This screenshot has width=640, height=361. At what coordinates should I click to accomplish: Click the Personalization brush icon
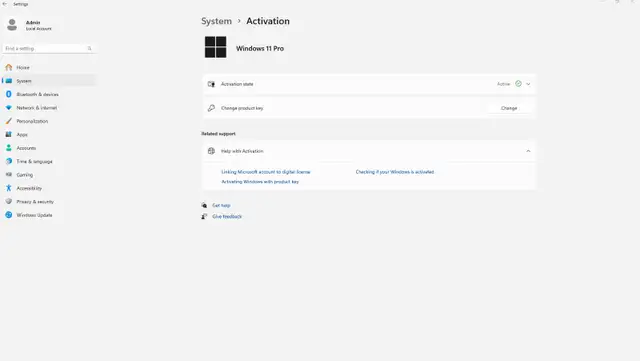point(9,121)
